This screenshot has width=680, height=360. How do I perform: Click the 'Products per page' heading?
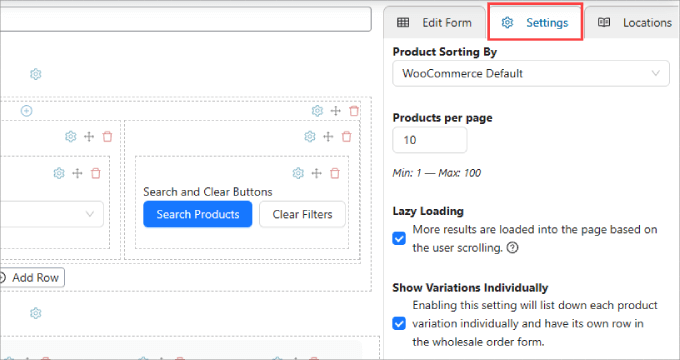[x=442, y=118]
